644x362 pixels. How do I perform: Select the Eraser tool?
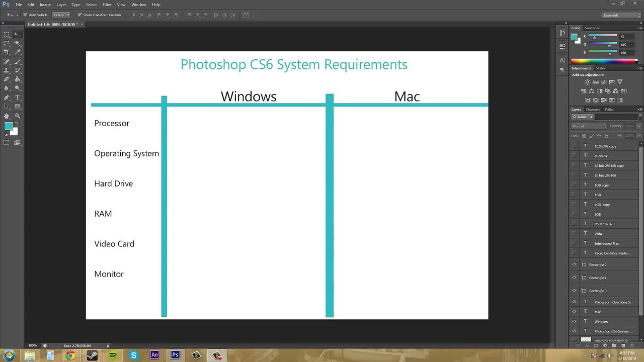[x=7, y=79]
